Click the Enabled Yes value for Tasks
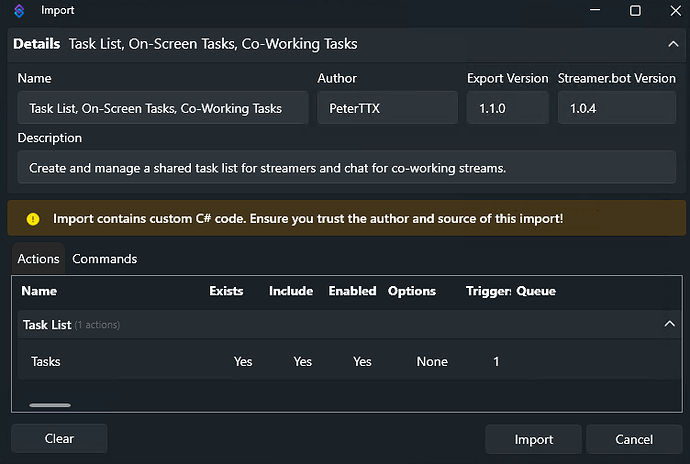 point(362,361)
